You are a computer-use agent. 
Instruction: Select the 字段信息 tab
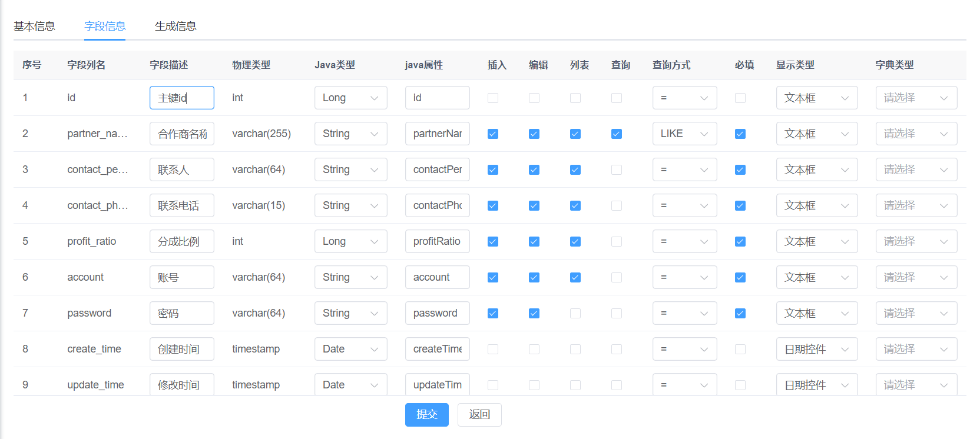(105, 26)
